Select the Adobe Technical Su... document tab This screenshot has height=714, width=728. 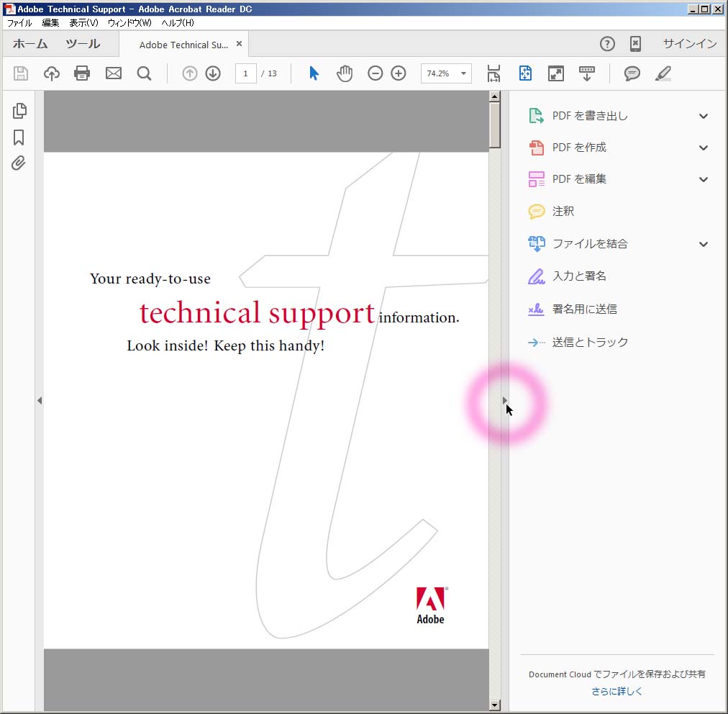[183, 45]
